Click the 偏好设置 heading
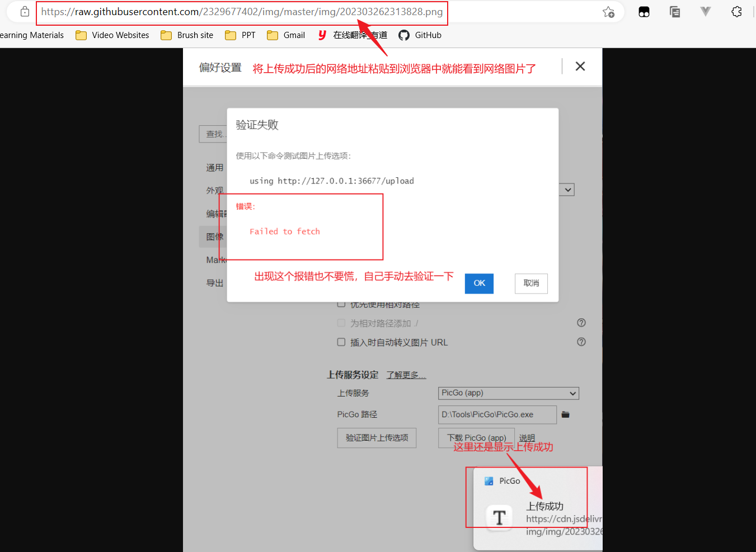The width and height of the screenshot is (756, 552). [x=220, y=68]
